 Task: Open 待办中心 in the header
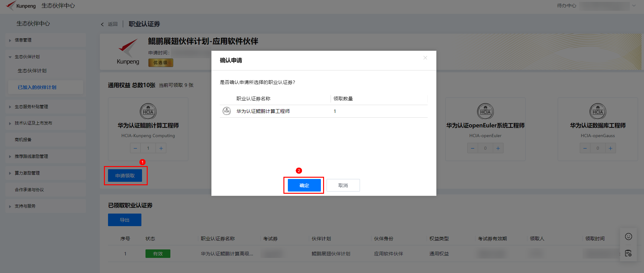coord(567,6)
